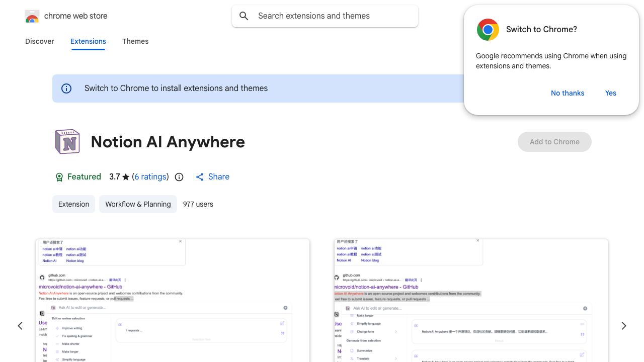Open the Discover tab

[40, 41]
